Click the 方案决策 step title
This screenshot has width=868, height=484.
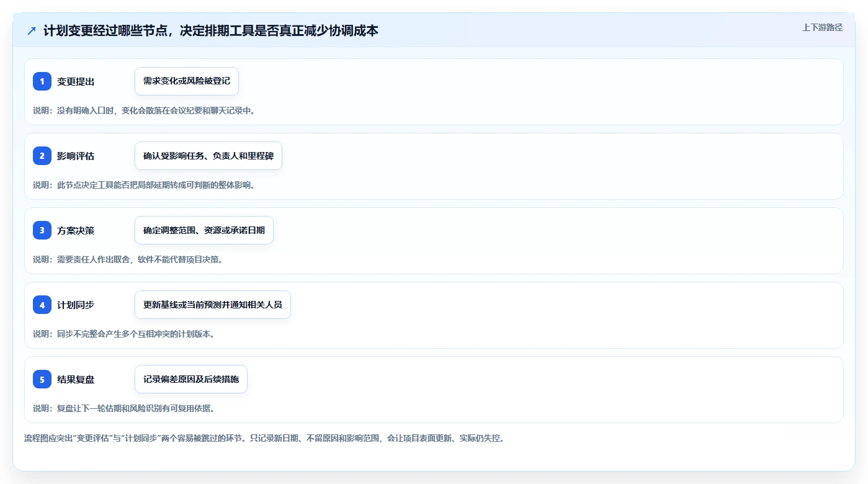click(x=76, y=230)
